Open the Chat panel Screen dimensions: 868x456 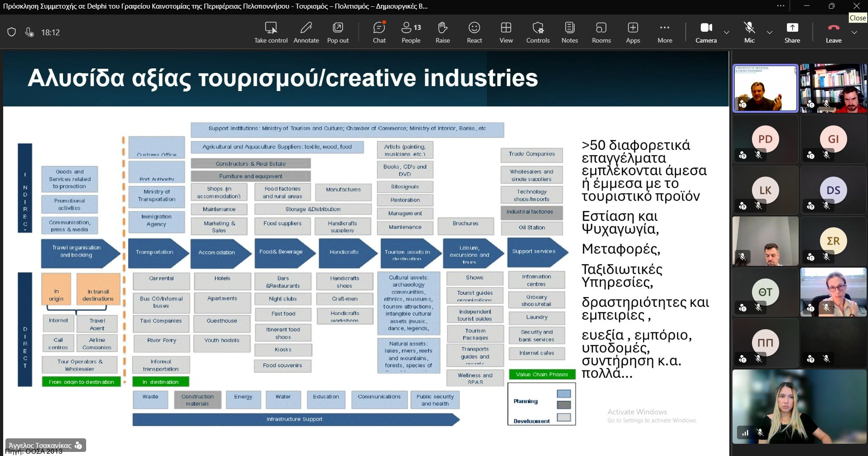(x=379, y=32)
